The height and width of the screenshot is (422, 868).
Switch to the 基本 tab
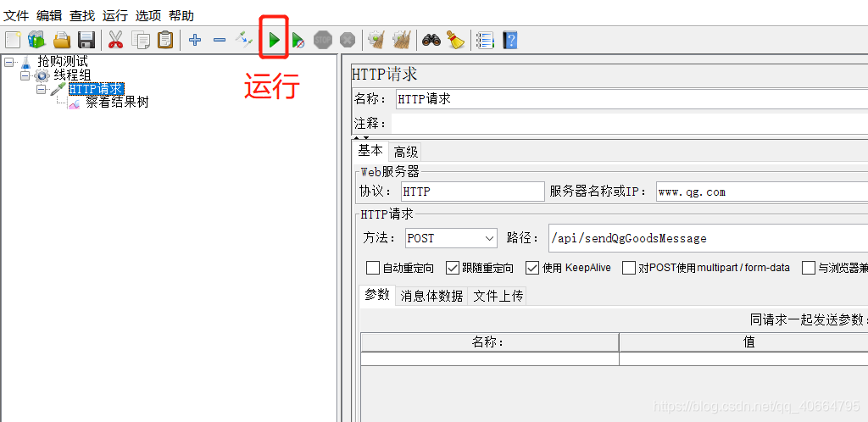pos(370,151)
